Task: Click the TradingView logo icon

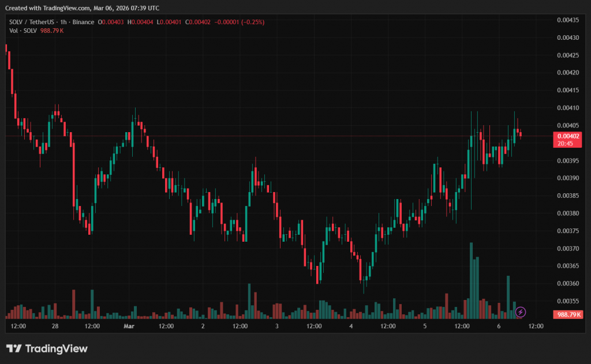Action: [x=14, y=348]
